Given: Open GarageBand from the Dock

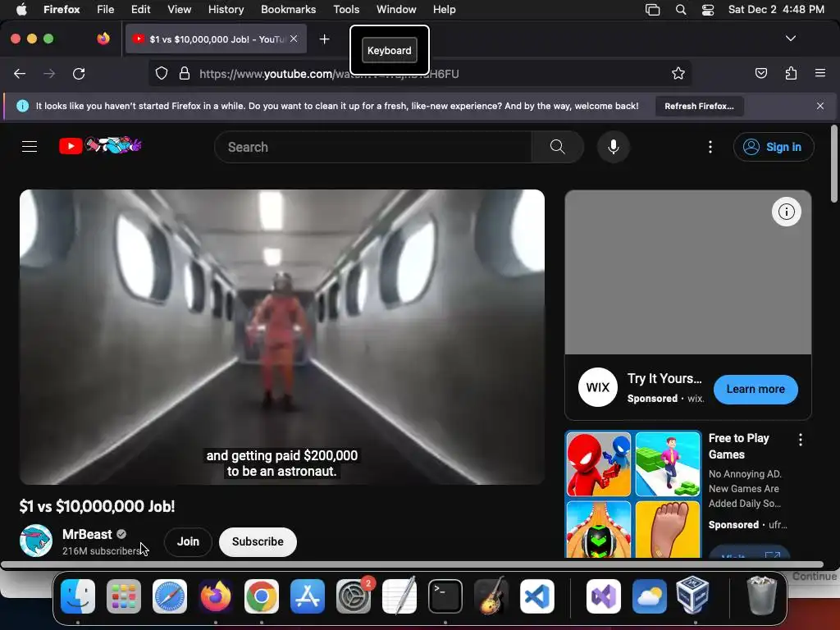Looking at the screenshot, I should pyautogui.click(x=491, y=596).
